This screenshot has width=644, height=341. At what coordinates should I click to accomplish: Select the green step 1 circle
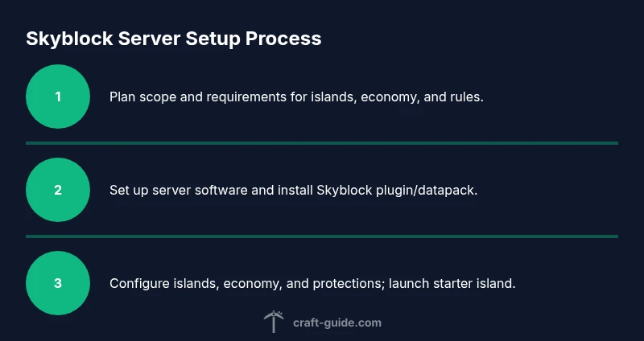(x=58, y=97)
